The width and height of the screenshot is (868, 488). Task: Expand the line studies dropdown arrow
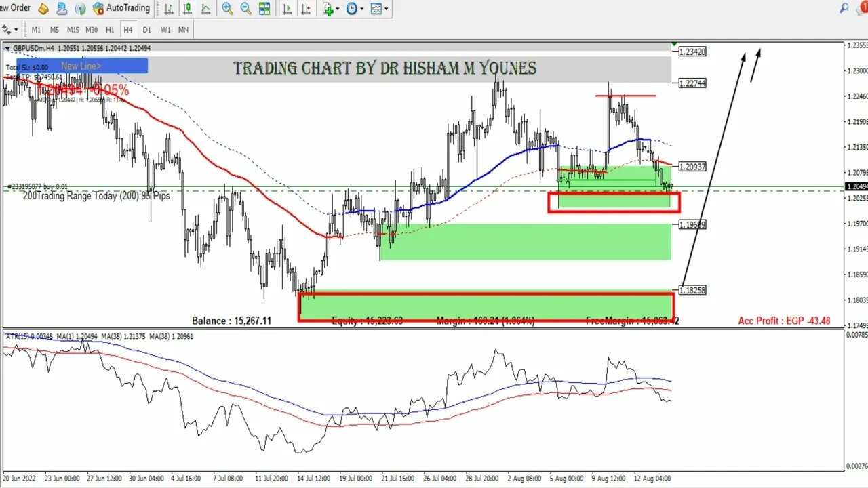15,29
